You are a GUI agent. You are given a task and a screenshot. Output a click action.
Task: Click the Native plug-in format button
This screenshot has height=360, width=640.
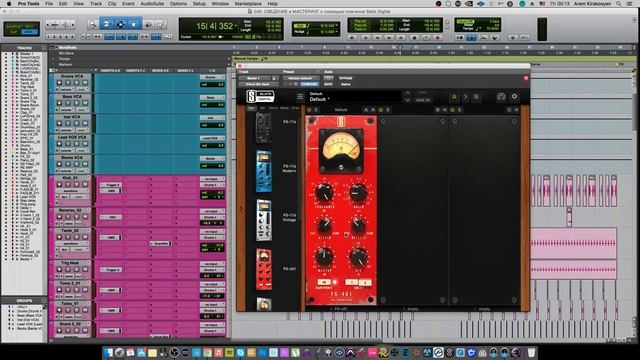click(x=346, y=84)
